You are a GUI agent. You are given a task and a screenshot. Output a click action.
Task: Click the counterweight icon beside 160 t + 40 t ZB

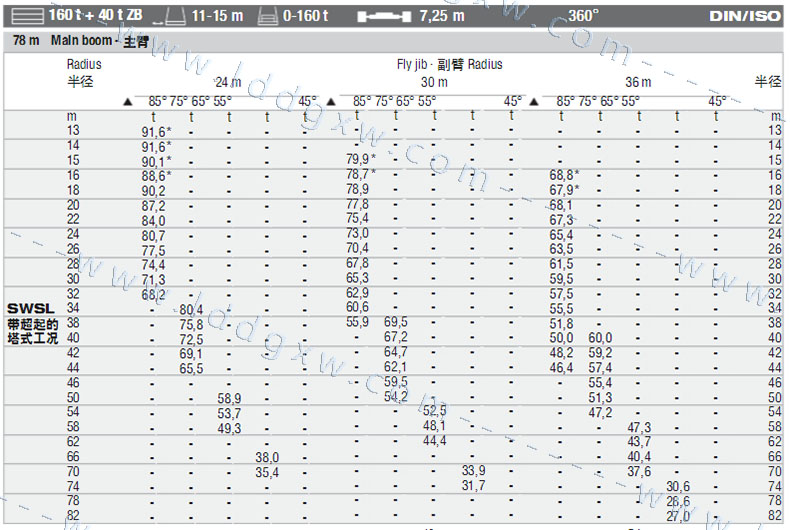(25, 16)
